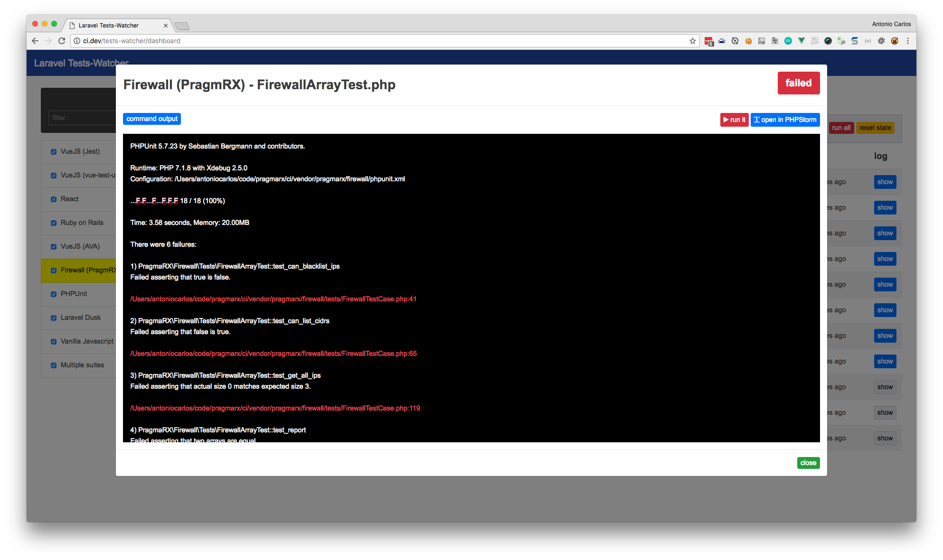
Task: Click the color wheel camera extension icon
Action: point(828,41)
